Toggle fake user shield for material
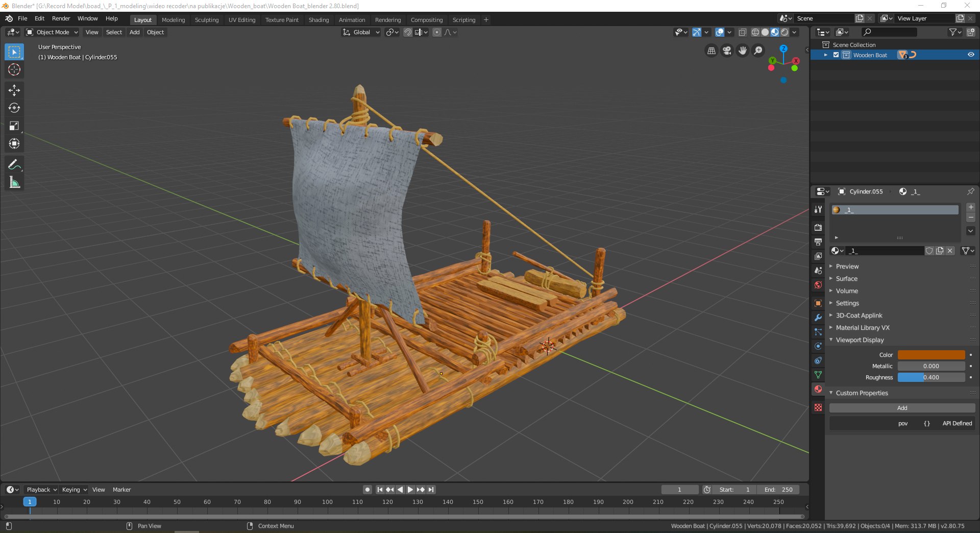This screenshot has height=533, width=980. point(929,251)
